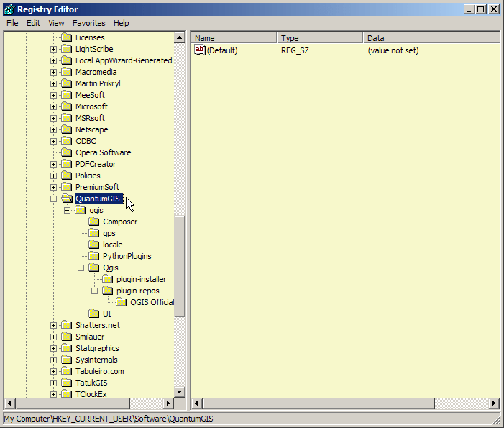Click the Composer folder icon
Screen dimensions: 504x428
(94, 222)
